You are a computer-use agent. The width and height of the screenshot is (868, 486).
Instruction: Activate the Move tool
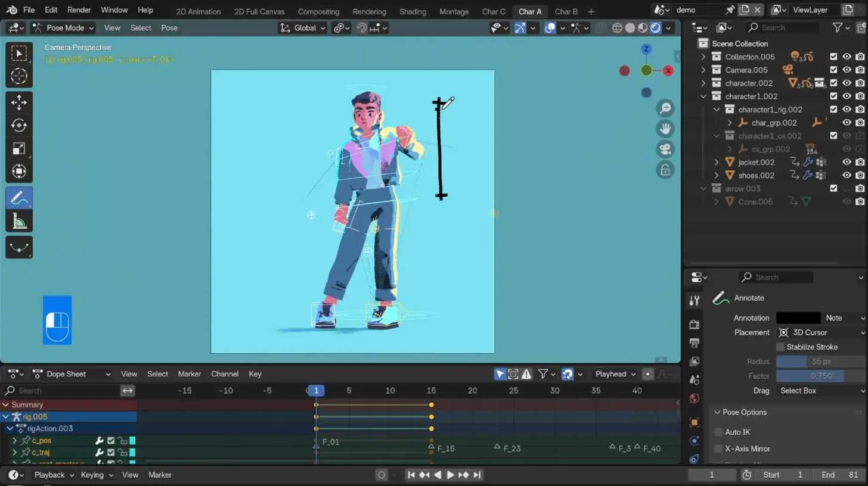pos(19,102)
